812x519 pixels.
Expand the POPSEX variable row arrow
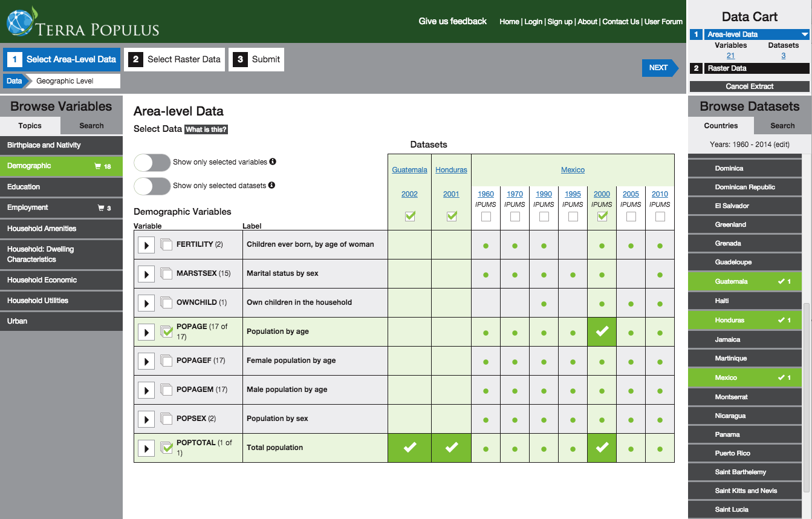tap(146, 419)
